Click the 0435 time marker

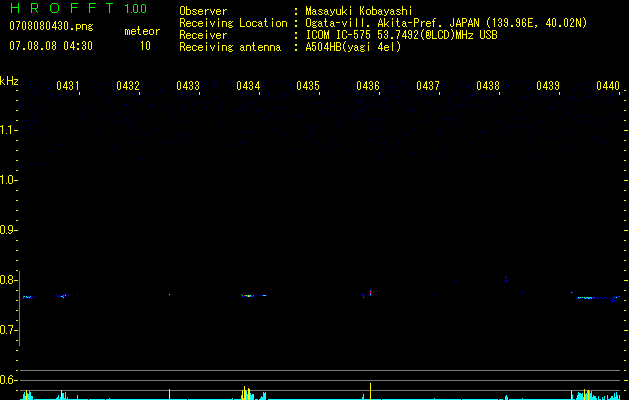tap(308, 85)
